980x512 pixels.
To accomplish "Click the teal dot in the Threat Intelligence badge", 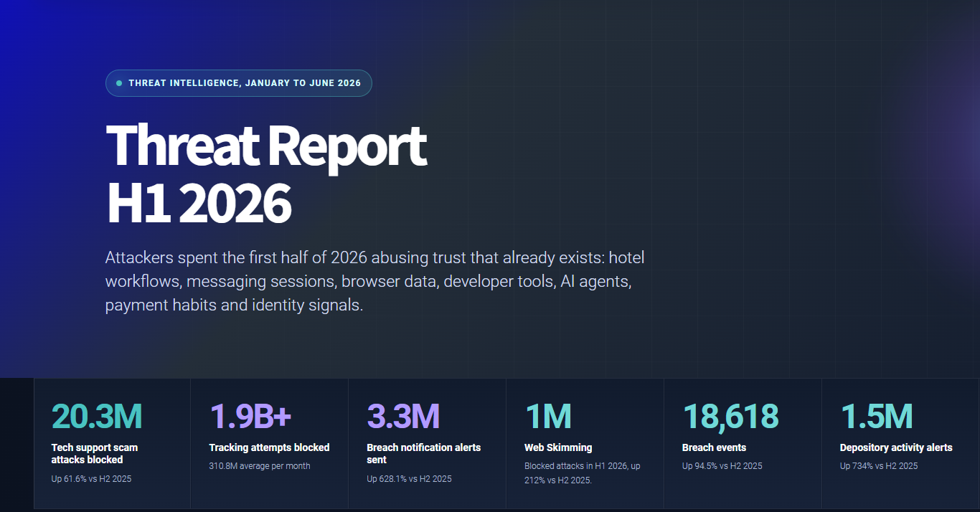I will point(119,83).
